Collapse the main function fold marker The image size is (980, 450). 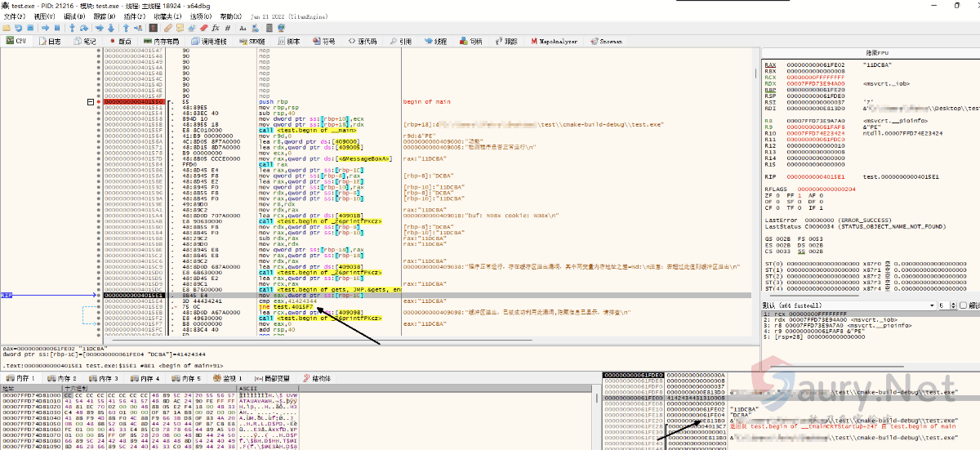pyautogui.click(x=91, y=101)
